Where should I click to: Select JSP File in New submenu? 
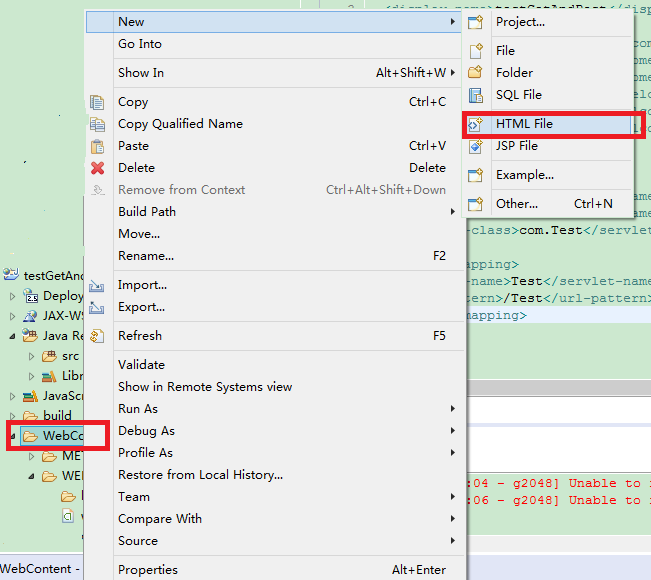click(548, 146)
